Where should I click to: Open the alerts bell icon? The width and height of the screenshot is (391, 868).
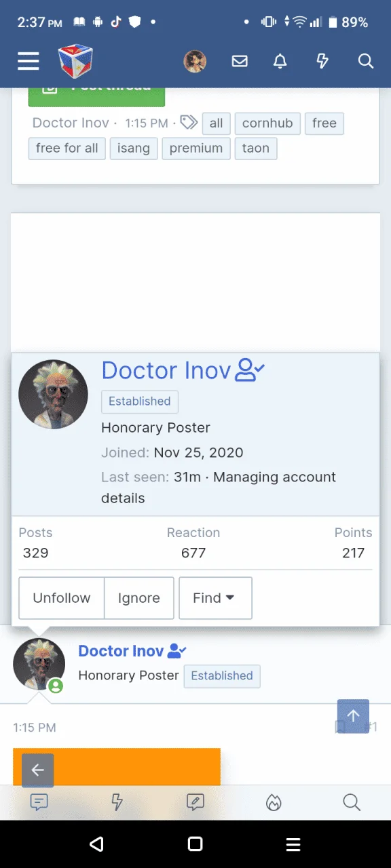(x=280, y=61)
